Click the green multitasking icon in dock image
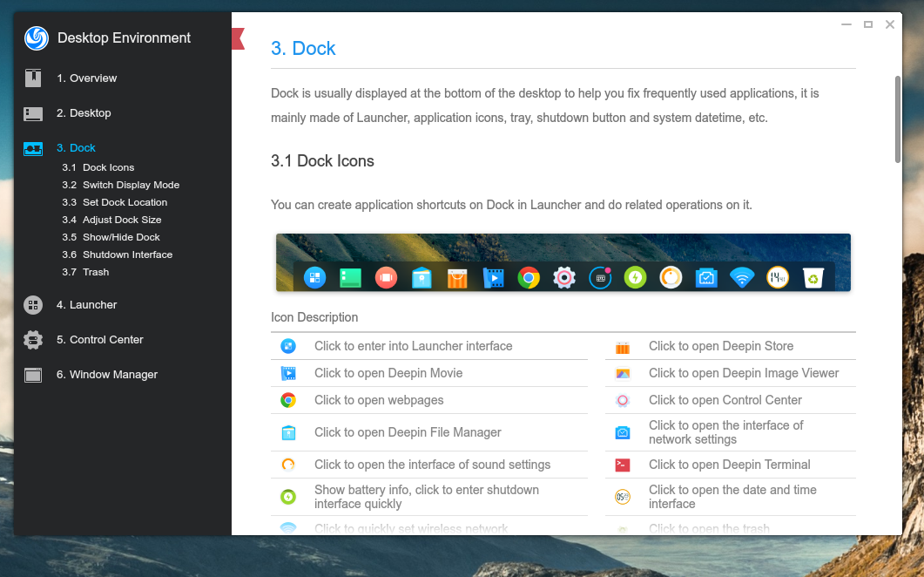The width and height of the screenshot is (924, 577). tap(351, 277)
